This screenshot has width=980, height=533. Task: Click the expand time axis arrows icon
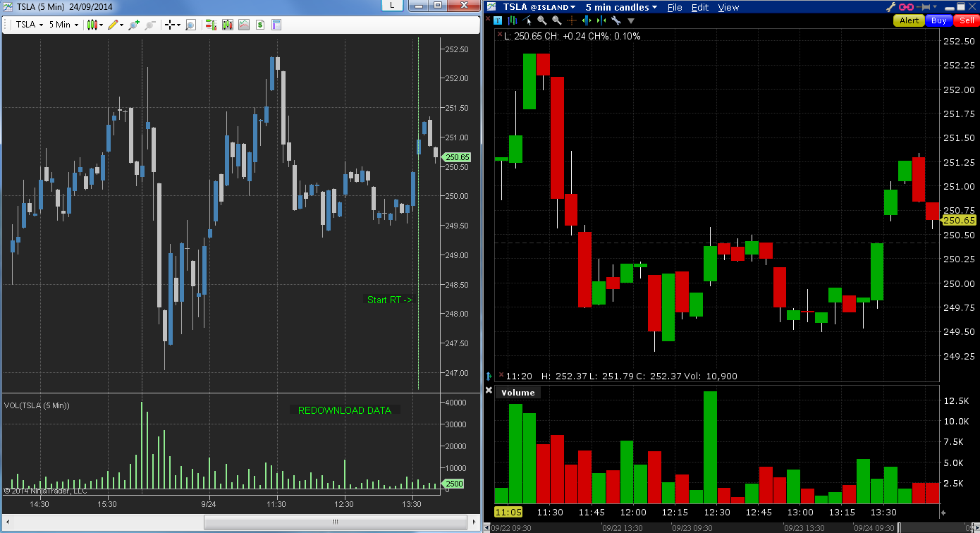[x=586, y=20]
